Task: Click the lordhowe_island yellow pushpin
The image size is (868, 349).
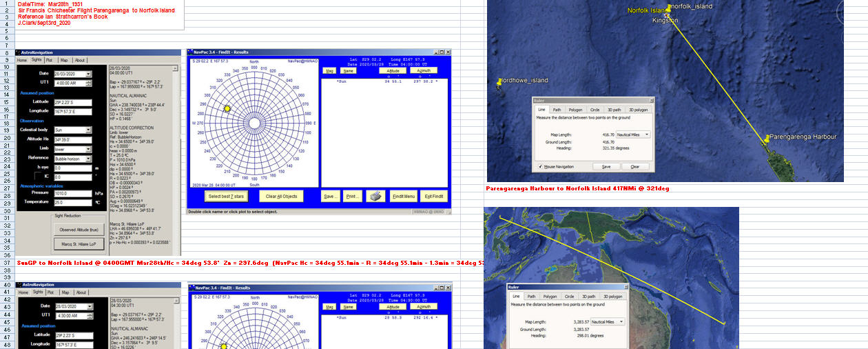Action: (498, 82)
